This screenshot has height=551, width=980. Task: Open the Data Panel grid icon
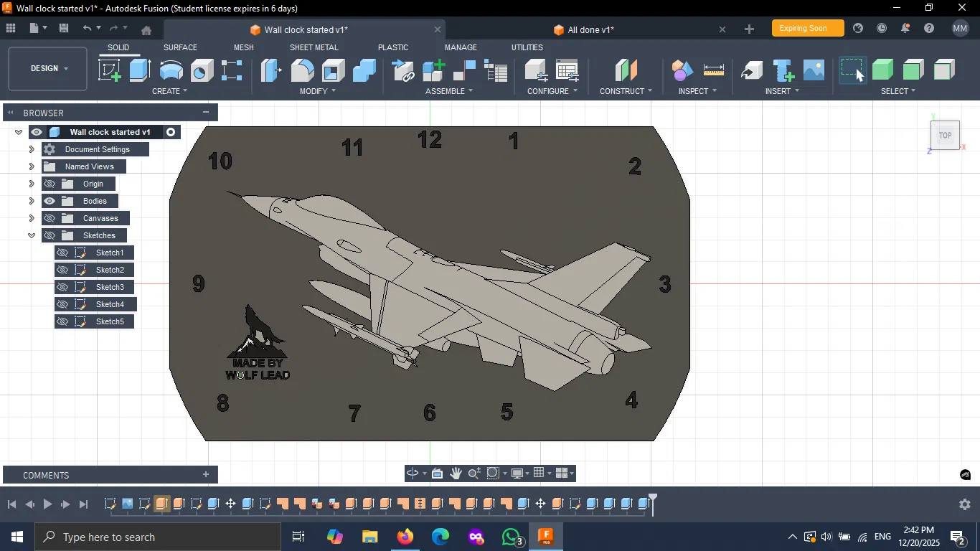click(x=11, y=29)
